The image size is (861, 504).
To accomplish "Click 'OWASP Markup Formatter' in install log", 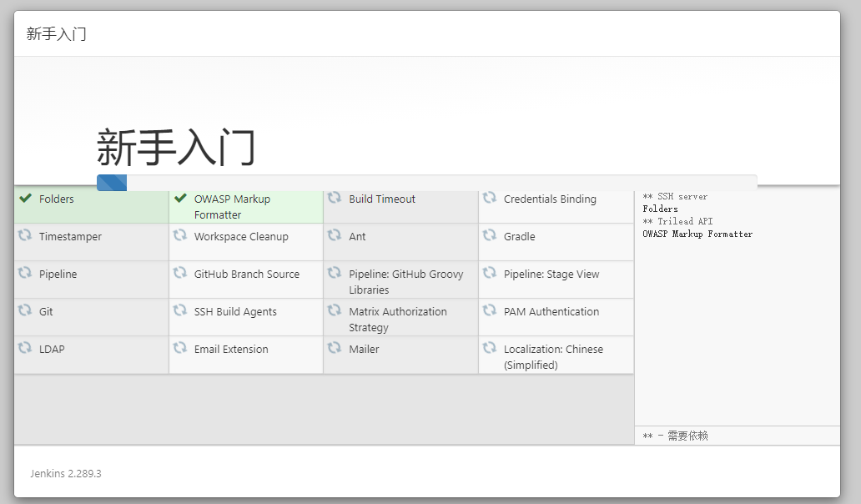I will click(x=697, y=234).
